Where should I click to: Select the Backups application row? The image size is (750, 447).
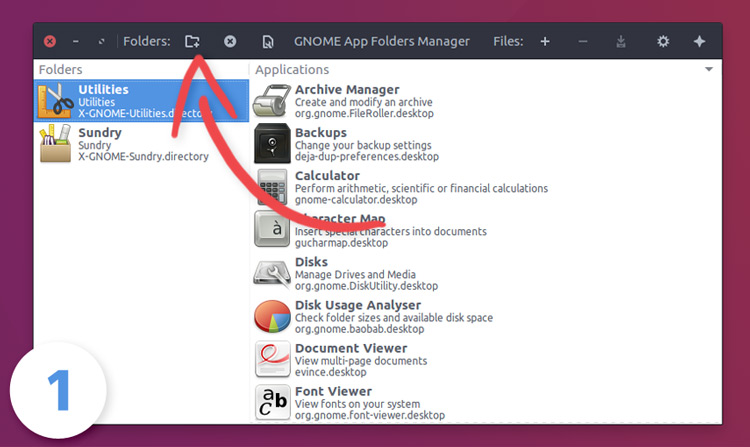coord(485,144)
